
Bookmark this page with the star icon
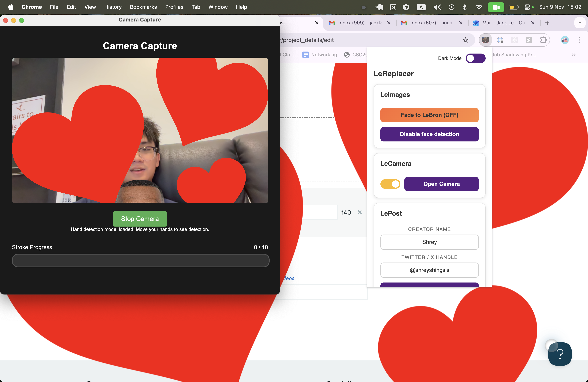465,40
